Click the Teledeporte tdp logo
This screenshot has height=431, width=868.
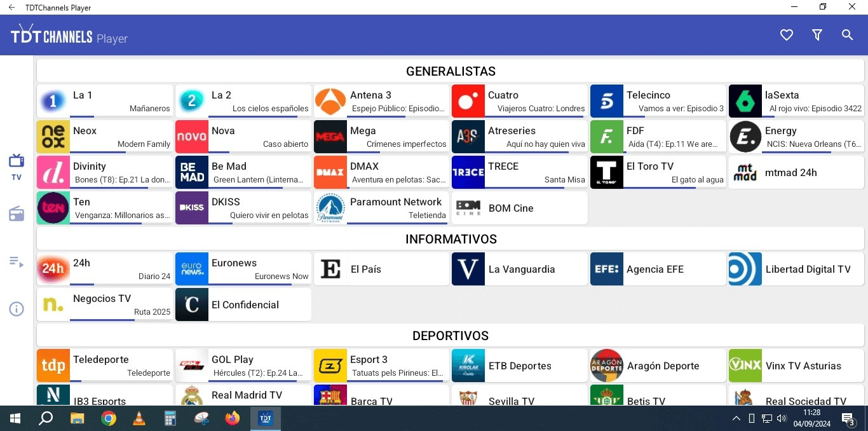pyautogui.click(x=53, y=366)
